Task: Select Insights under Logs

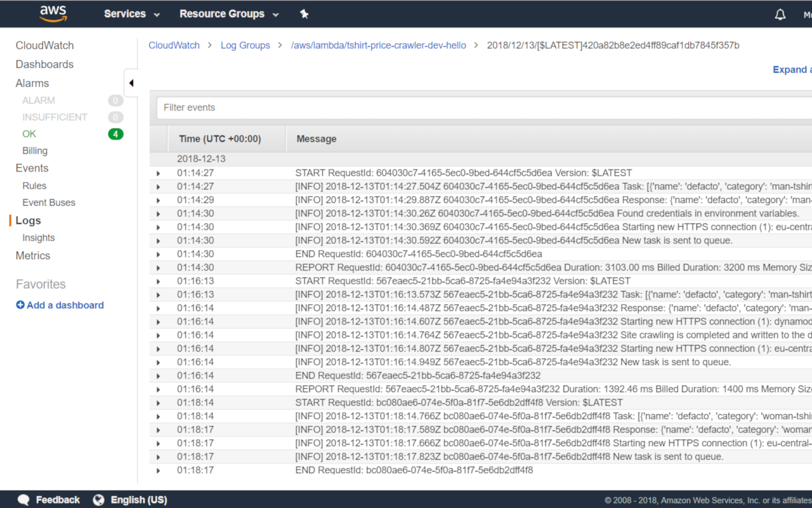Action: [38, 237]
